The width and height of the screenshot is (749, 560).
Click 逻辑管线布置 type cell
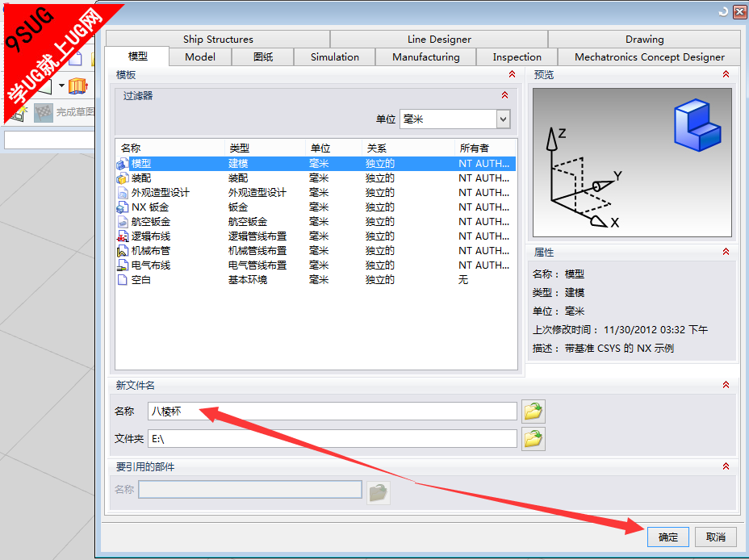[257, 236]
